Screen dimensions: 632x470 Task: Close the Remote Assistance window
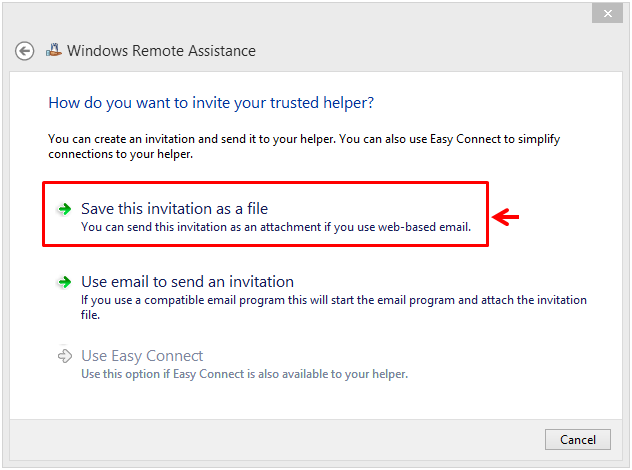pos(607,14)
